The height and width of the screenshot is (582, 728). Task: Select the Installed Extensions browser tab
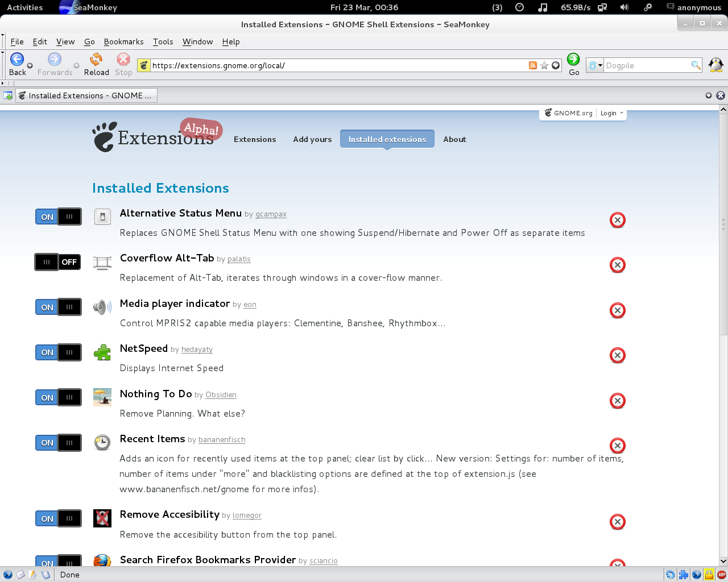click(x=86, y=95)
